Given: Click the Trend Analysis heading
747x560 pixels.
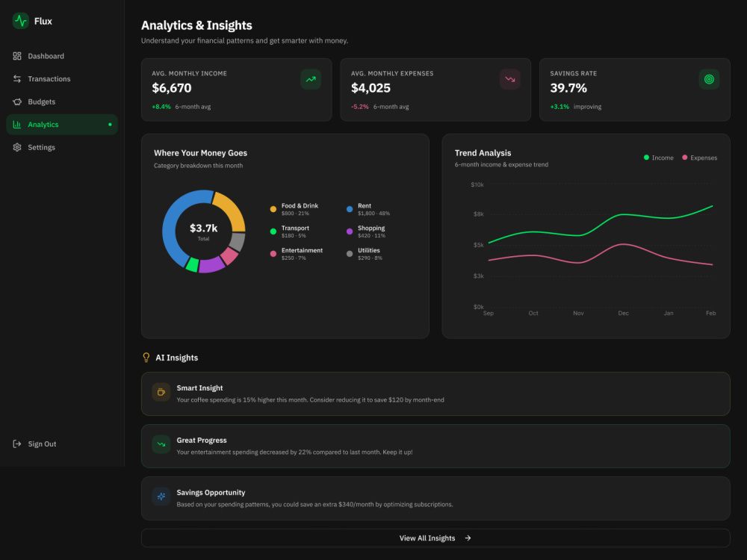Looking at the screenshot, I should pyautogui.click(x=483, y=153).
